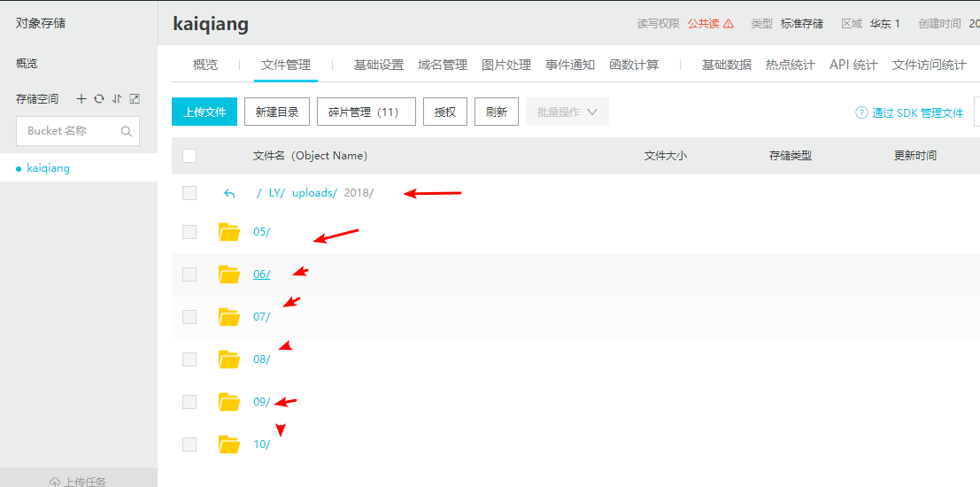Refresh the bucket list in the sidebar
Image resolution: width=980 pixels, height=487 pixels.
point(99,99)
